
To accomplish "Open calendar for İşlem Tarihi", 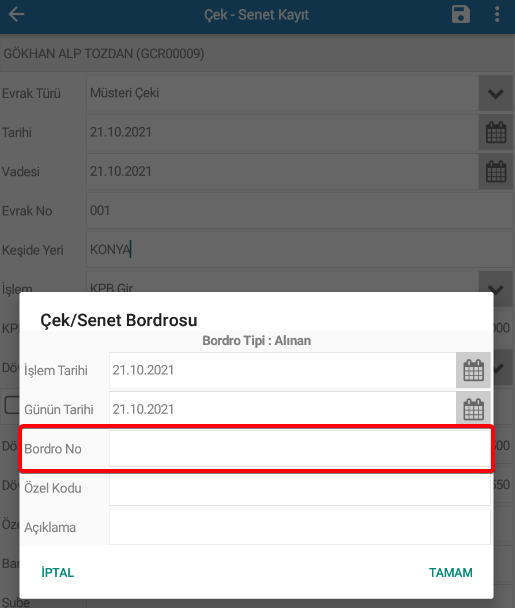I will point(474,370).
